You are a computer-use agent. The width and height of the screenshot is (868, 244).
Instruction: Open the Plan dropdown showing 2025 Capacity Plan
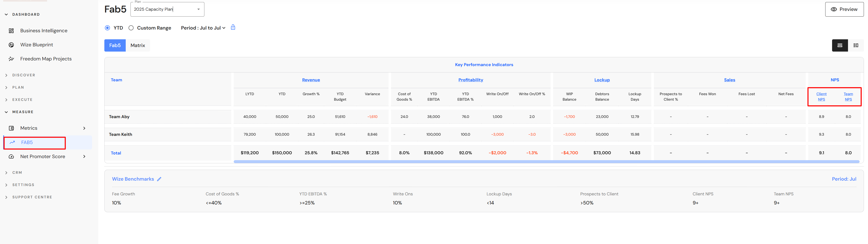coord(198,9)
